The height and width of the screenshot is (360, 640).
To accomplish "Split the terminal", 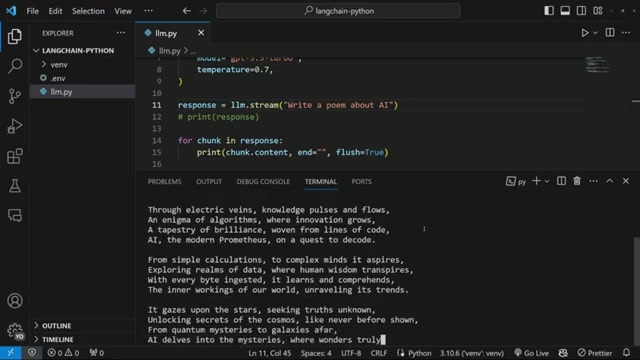I will (561, 181).
